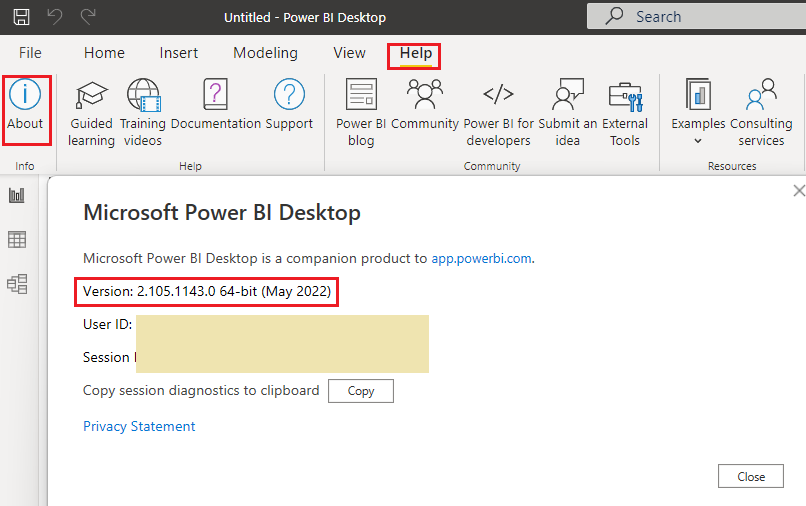Switch to Model view in sidebar
Screen dimensions: 806x506
click(x=17, y=284)
